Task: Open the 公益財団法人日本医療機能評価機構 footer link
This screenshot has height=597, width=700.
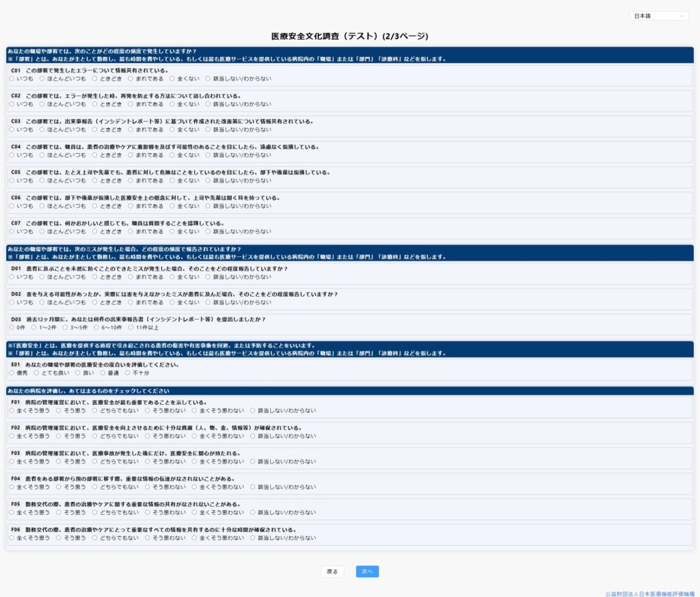Action: [649, 594]
